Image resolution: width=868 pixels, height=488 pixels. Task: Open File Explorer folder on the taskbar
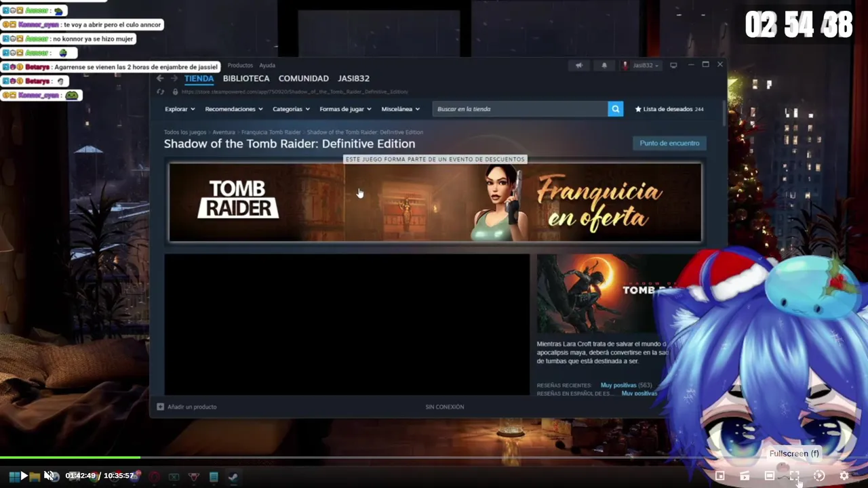[x=35, y=476]
